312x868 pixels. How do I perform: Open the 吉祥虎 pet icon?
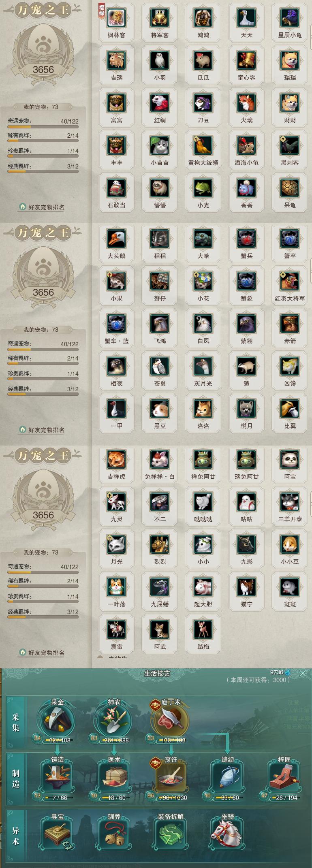coord(117,459)
